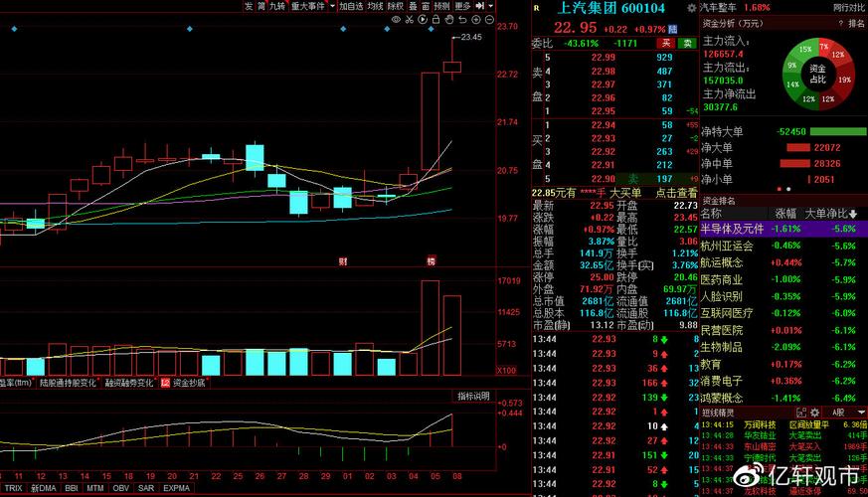
Task: Select the 民营医院 row
Action: [783, 330]
